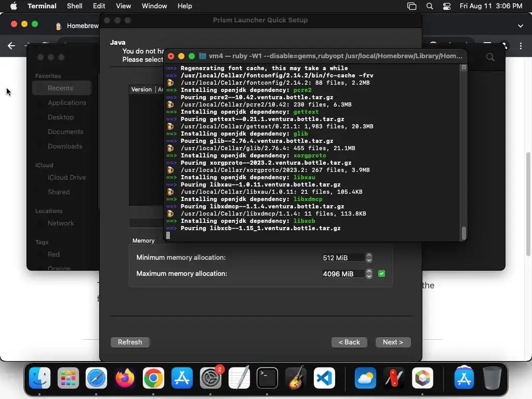Click the browser back arrow
The image size is (532, 399).
pos(11,46)
